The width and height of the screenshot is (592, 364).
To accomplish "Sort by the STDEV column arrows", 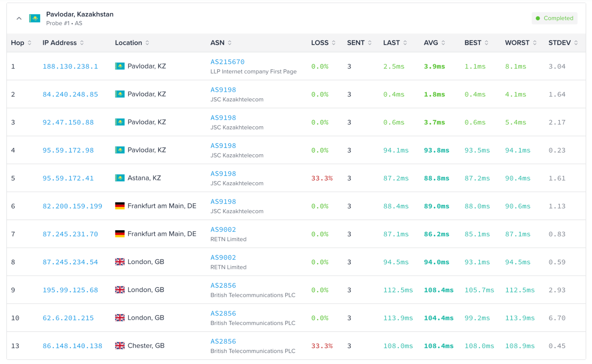I will [x=576, y=43].
